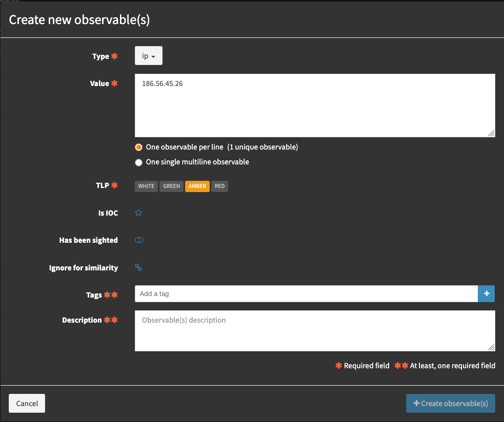Click the Add a tag input field
Screen dimensions: 504x422
coord(306,294)
